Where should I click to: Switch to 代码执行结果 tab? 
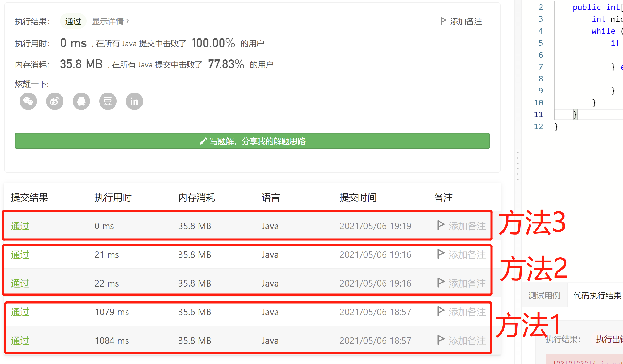[597, 295]
